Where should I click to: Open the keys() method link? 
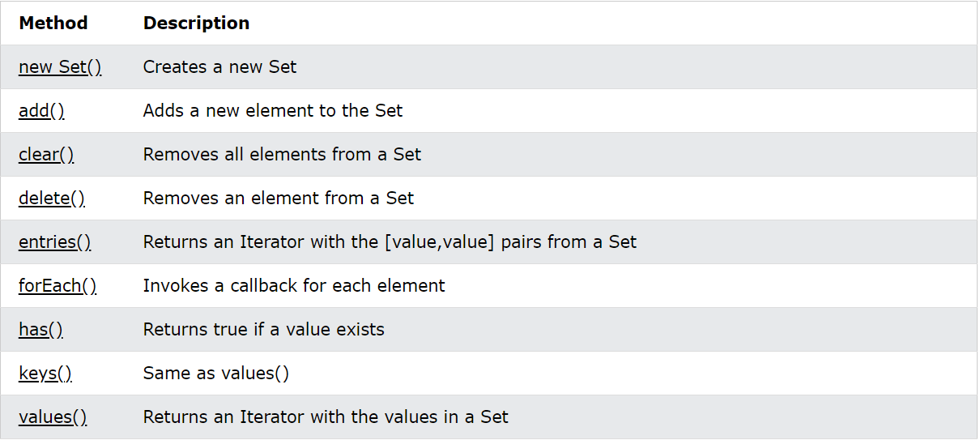click(45, 374)
